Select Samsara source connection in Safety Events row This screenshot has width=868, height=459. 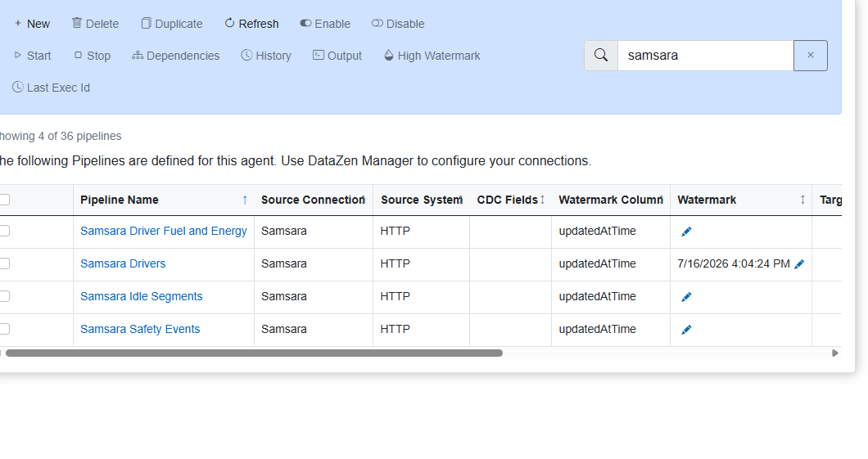tap(284, 329)
